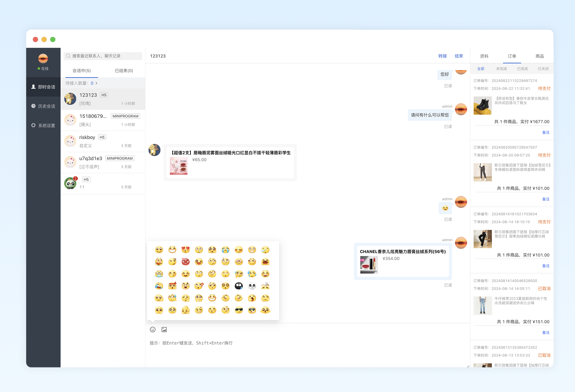Viewport: 575px width, 392px height.
Task: Click the smiley emoji message bubble
Action: [445, 208]
